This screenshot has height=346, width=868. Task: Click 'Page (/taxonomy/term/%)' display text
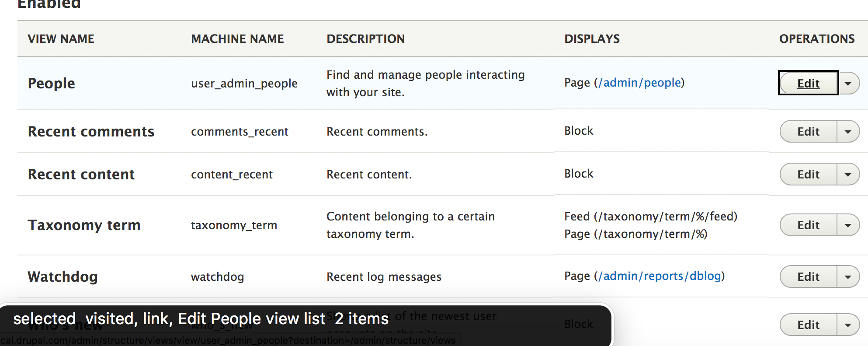635,234
